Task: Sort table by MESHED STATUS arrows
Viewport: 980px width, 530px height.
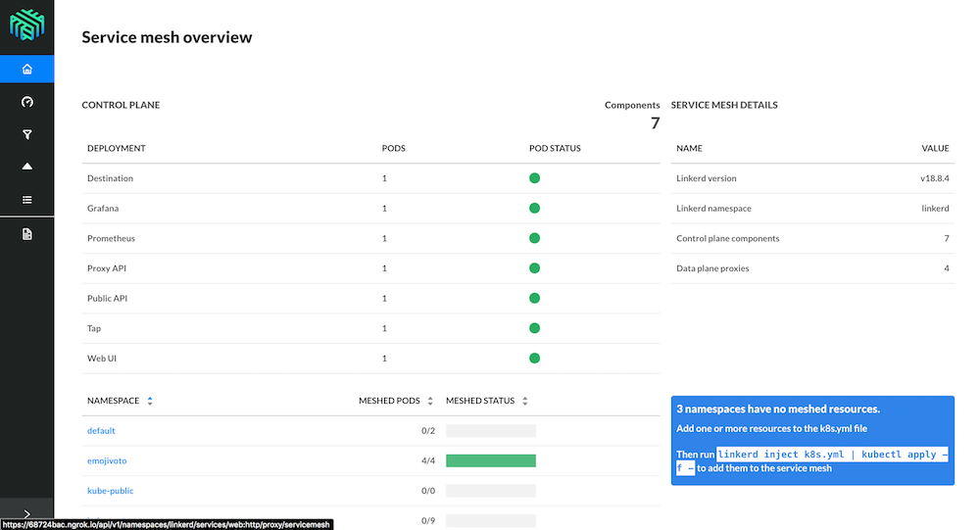Action: 525,401
